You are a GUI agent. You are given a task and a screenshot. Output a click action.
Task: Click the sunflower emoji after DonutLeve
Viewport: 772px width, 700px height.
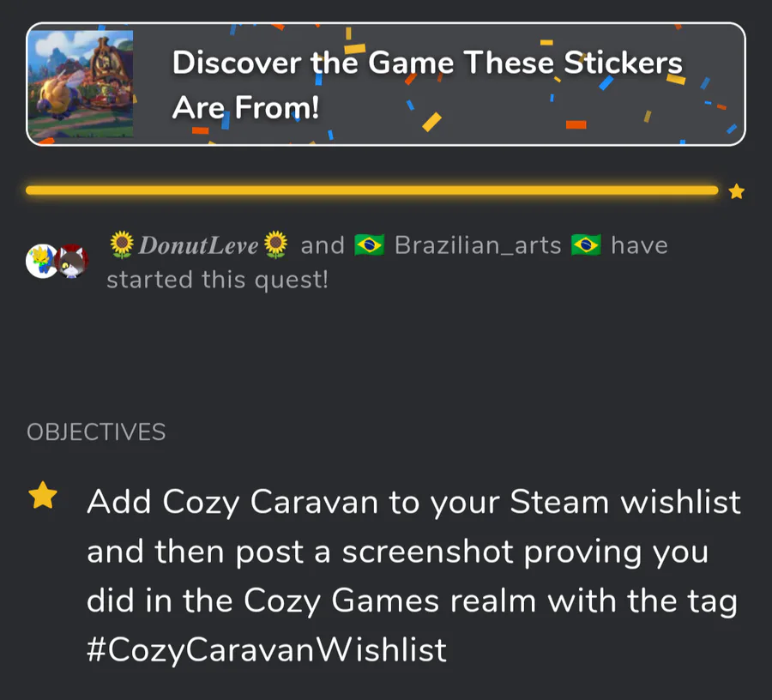pyautogui.click(x=275, y=244)
